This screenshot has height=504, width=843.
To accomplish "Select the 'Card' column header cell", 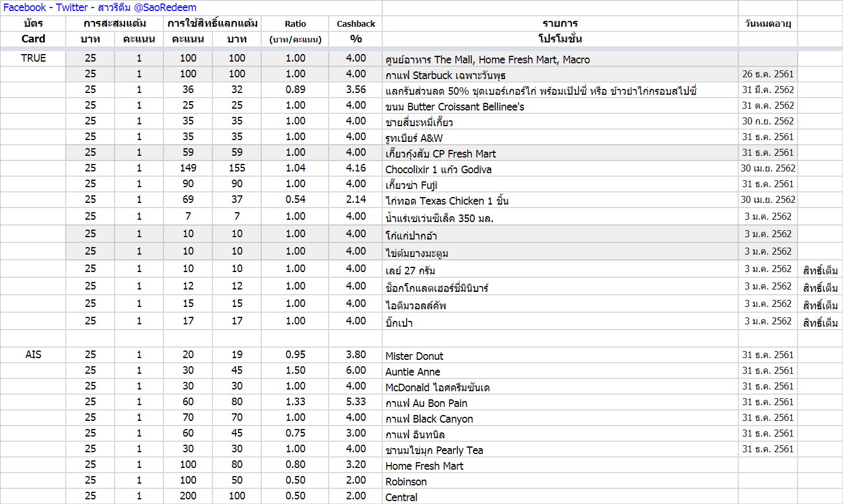I will pyautogui.click(x=33, y=39).
